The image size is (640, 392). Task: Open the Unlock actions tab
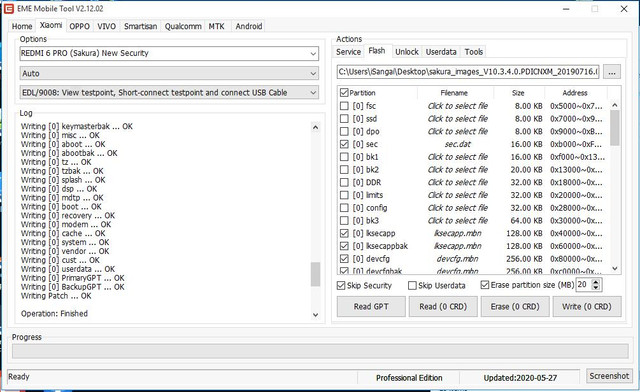(x=407, y=52)
